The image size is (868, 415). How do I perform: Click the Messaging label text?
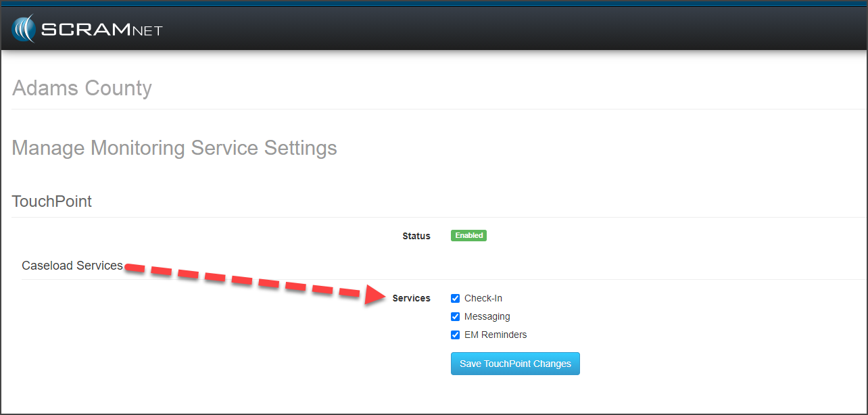487,316
